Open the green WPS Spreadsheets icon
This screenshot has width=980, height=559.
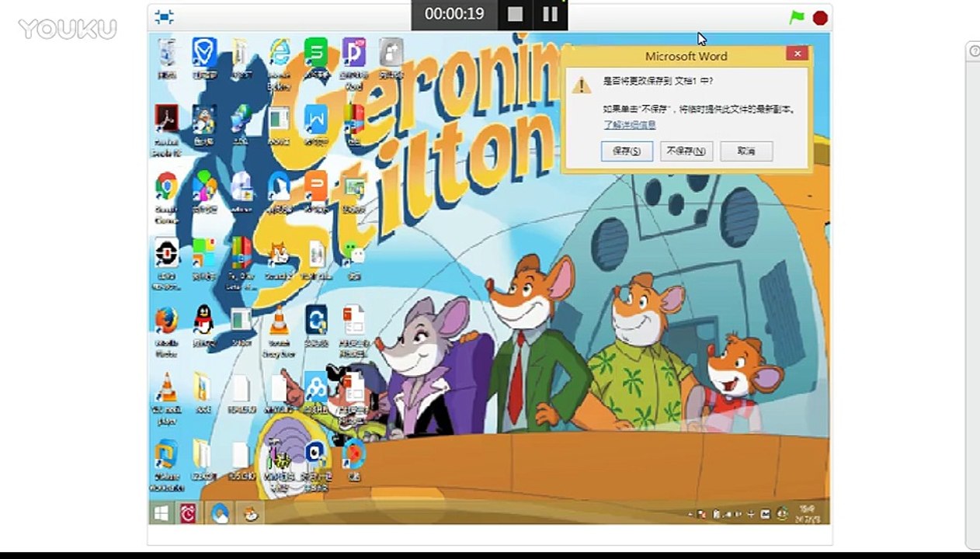pos(316,52)
